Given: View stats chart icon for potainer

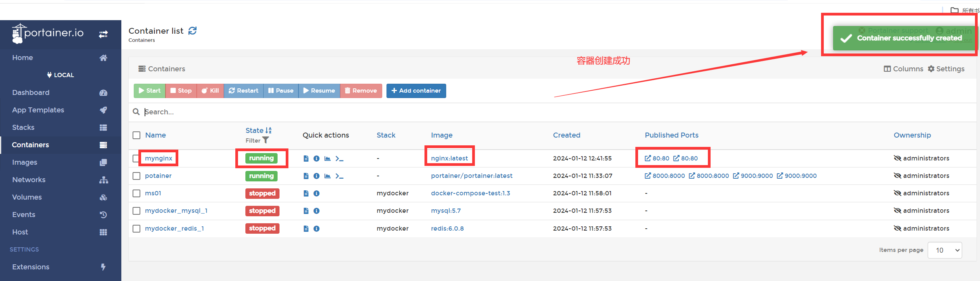Looking at the screenshot, I should point(328,176).
